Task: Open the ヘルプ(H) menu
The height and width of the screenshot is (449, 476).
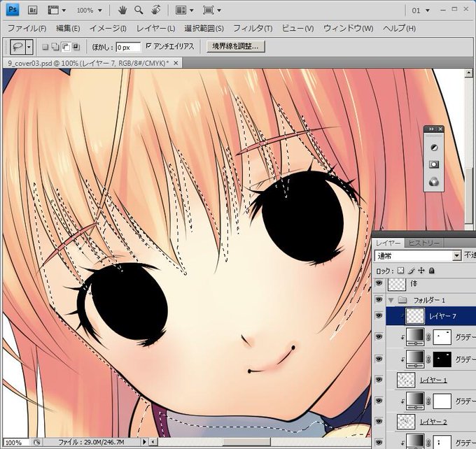Action: [x=399, y=28]
